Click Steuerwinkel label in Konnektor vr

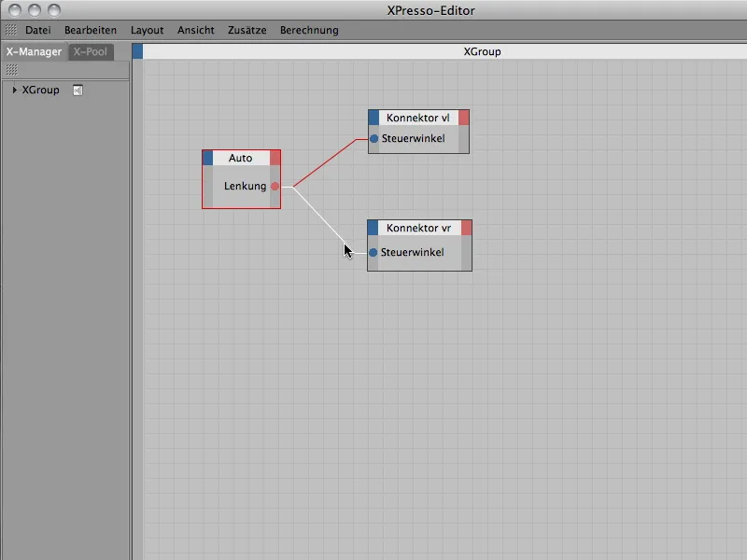pyautogui.click(x=412, y=252)
